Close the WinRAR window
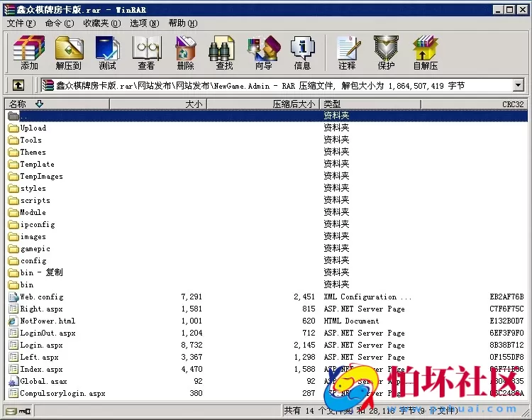Screen dimensions: 532x420 (x=523, y=10)
